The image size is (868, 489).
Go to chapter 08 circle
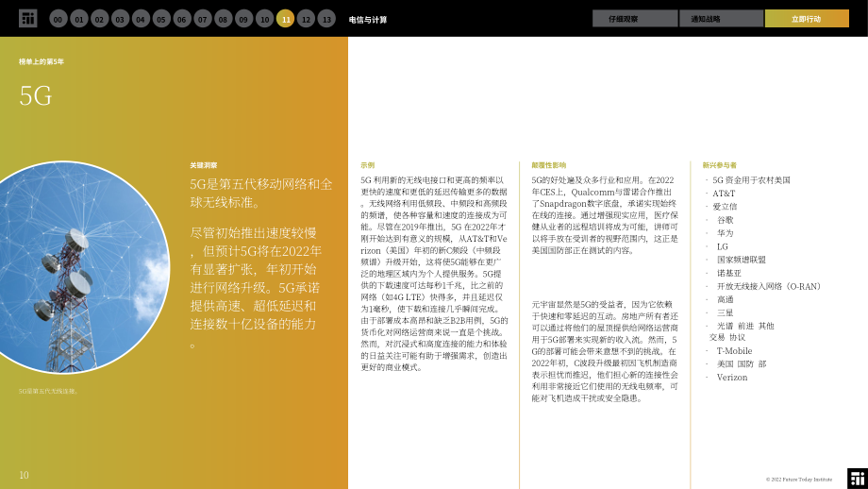click(x=223, y=19)
